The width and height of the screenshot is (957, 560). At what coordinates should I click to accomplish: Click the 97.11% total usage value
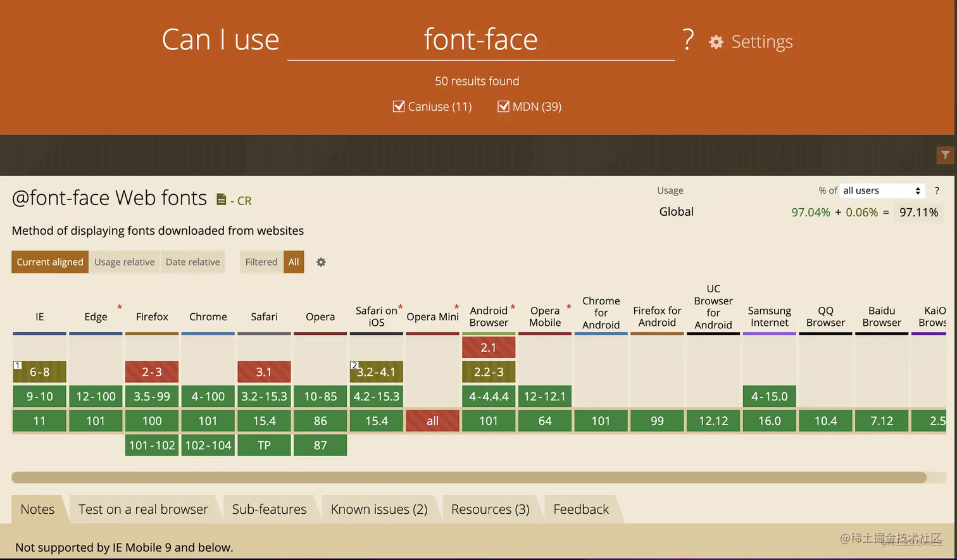click(x=919, y=212)
